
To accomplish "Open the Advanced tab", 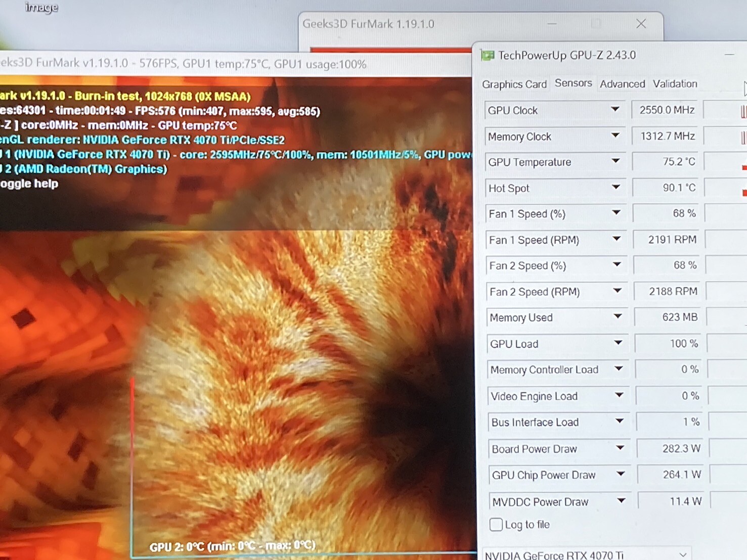I will coord(622,84).
